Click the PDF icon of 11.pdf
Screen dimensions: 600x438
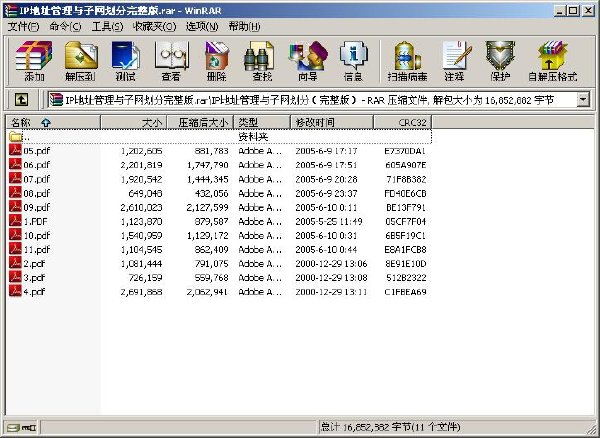pyautogui.click(x=15, y=249)
